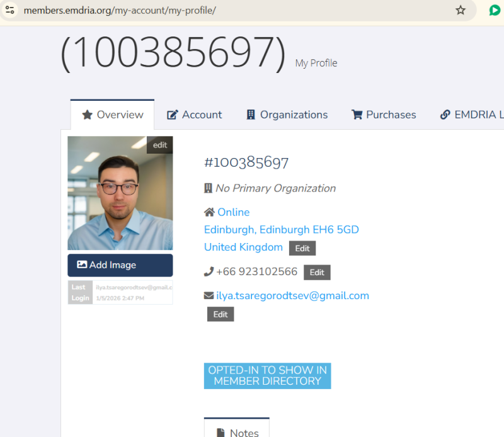The image size is (504, 437).
Task: Click the Last Login label
Action: pyautogui.click(x=80, y=292)
